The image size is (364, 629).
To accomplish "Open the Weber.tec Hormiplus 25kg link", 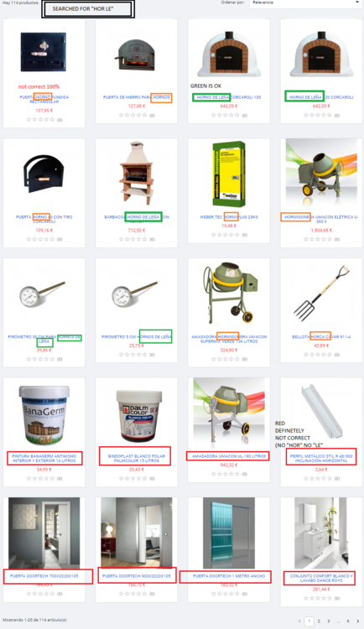I will pyautogui.click(x=229, y=217).
